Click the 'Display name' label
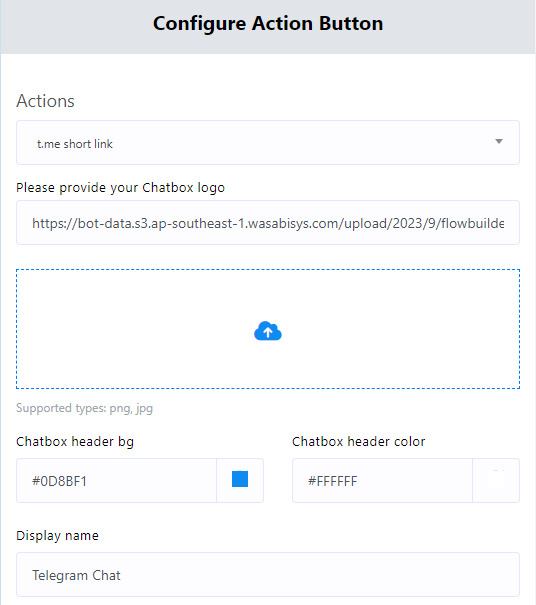The width and height of the screenshot is (536, 605). [57, 536]
